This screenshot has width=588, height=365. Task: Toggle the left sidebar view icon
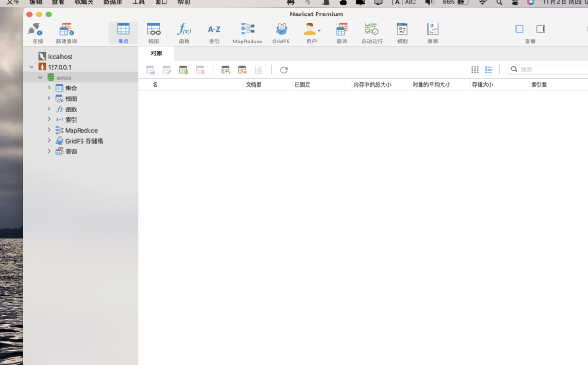click(x=519, y=29)
